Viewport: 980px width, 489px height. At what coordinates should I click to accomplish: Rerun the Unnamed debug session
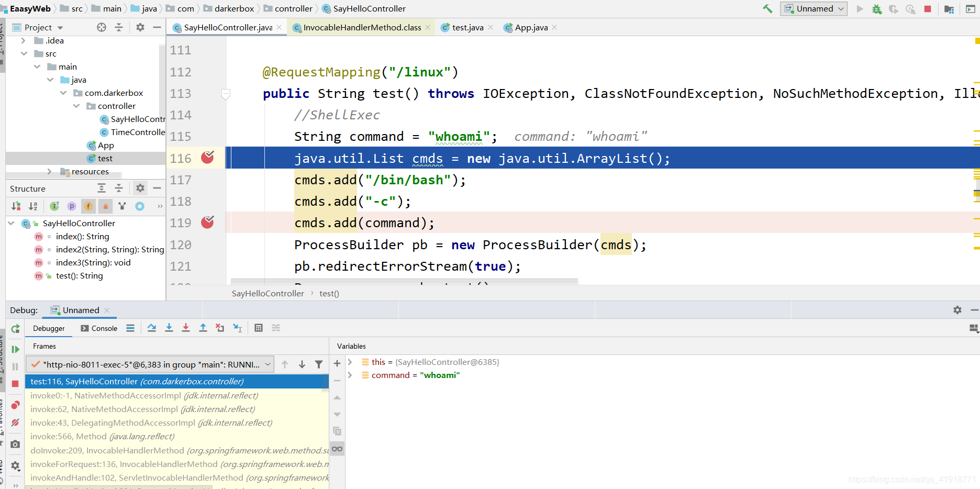tap(16, 329)
